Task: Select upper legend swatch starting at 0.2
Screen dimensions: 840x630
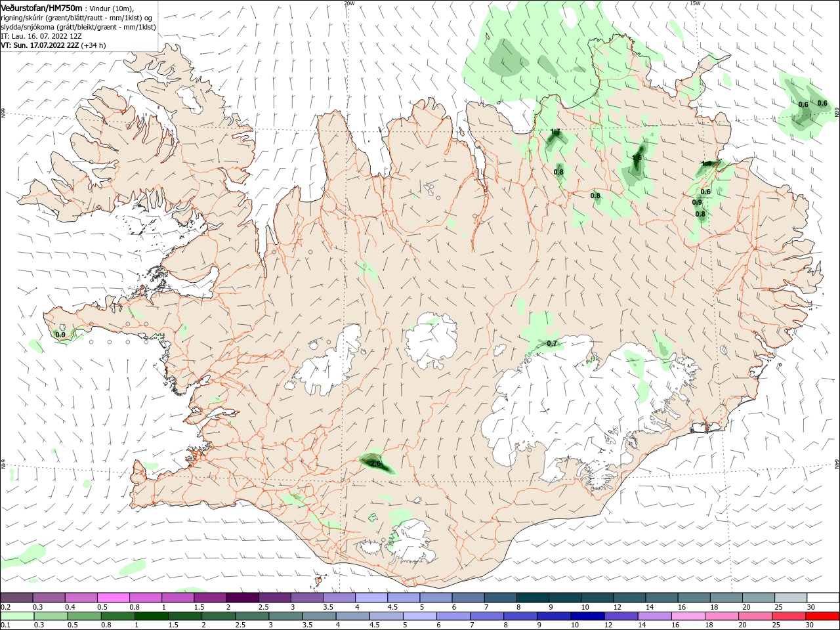Action: 16,598
